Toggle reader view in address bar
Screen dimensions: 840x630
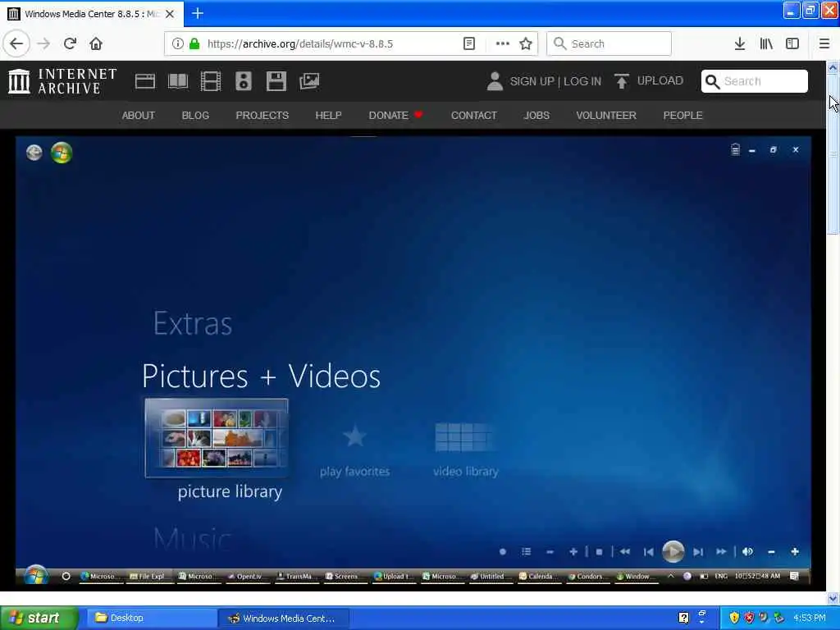[x=468, y=43]
